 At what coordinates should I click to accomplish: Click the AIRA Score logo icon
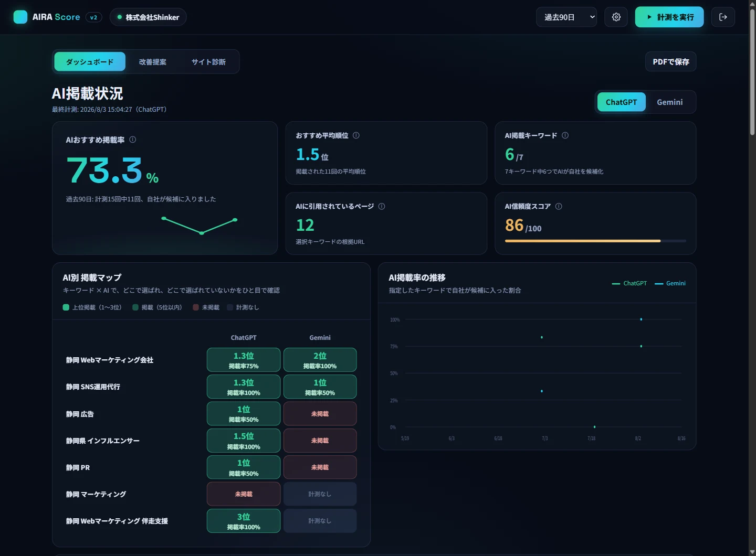click(20, 17)
